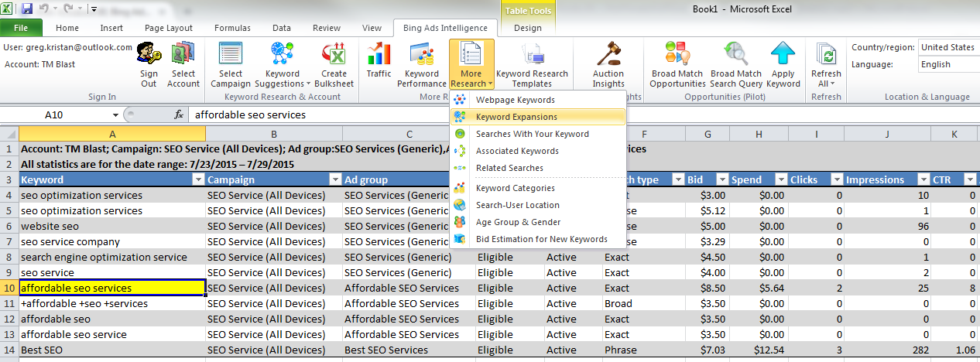Select Bid Estimation for New Keywords
Screen dimensions: 980x362
538,239
